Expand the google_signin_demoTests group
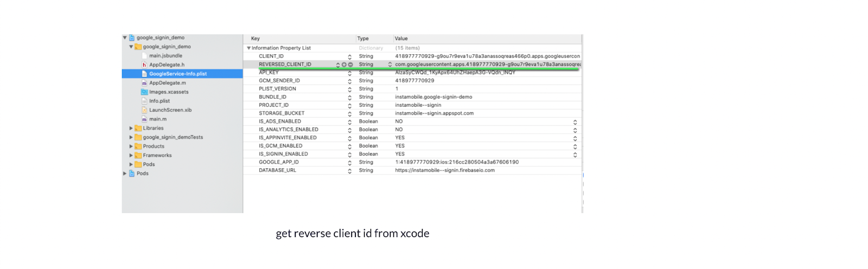The height and width of the screenshot is (269, 868). pyautogui.click(x=131, y=137)
